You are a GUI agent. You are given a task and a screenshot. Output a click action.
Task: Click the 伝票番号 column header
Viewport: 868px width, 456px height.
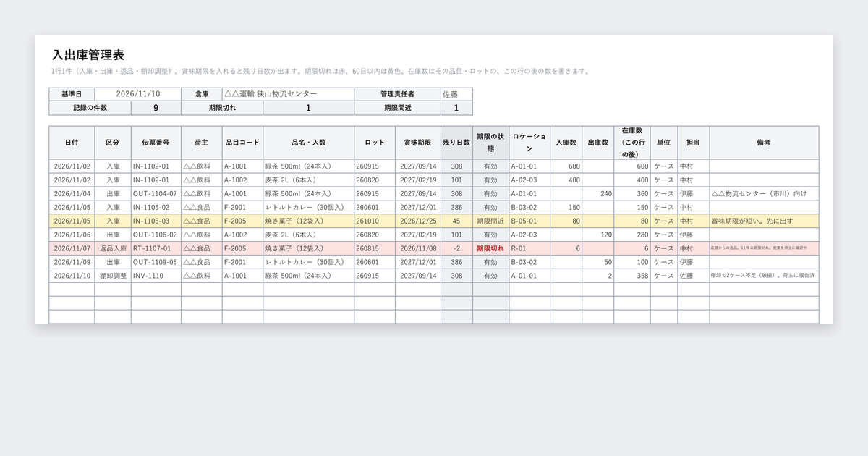pyautogui.click(x=156, y=143)
